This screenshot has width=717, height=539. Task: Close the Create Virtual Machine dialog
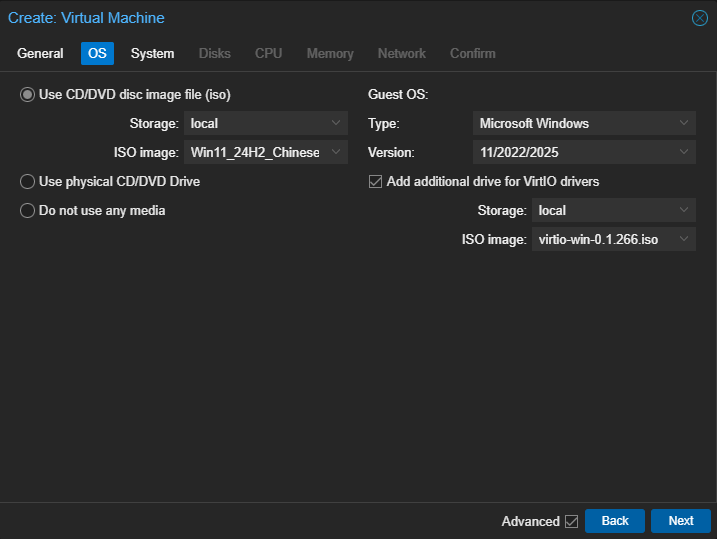coord(699,18)
